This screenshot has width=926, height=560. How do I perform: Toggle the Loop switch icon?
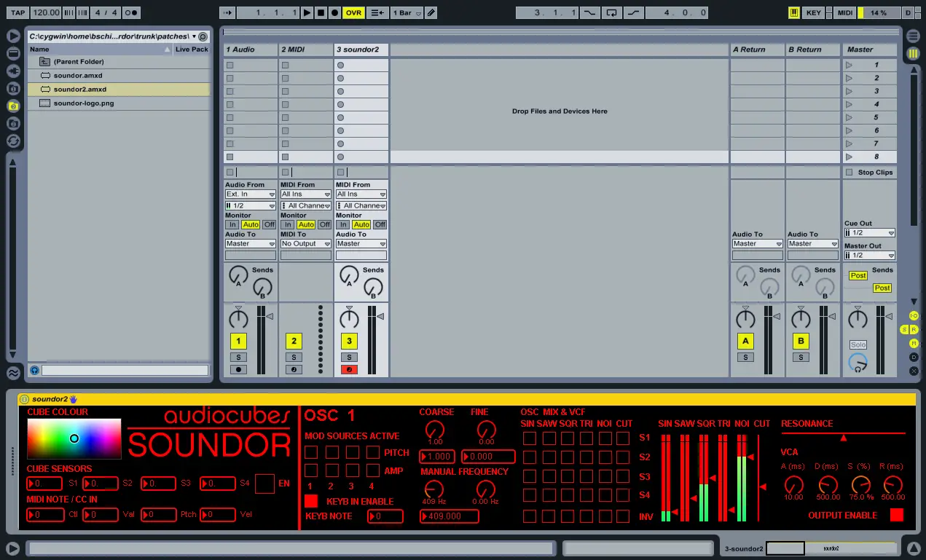coord(611,12)
